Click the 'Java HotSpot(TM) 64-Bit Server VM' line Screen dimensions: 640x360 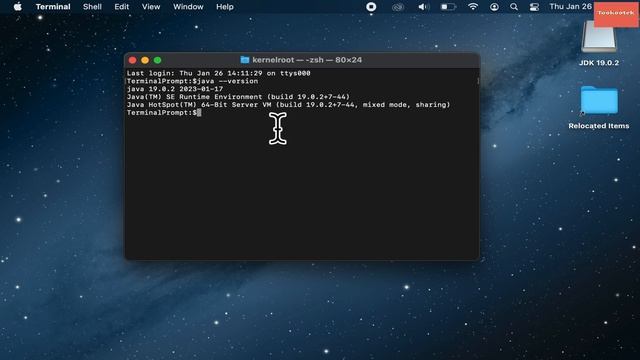point(288,105)
